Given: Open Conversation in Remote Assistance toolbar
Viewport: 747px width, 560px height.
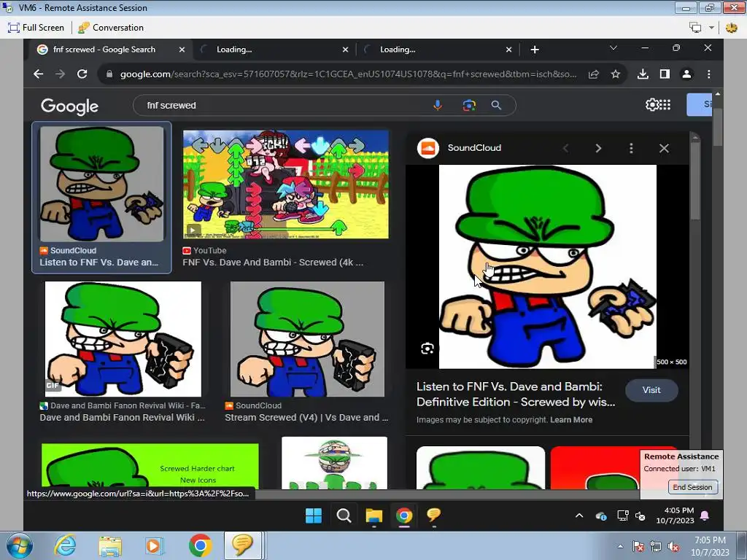Looking at the screenshot, I should pyautogui.click(x=111, y=28).
